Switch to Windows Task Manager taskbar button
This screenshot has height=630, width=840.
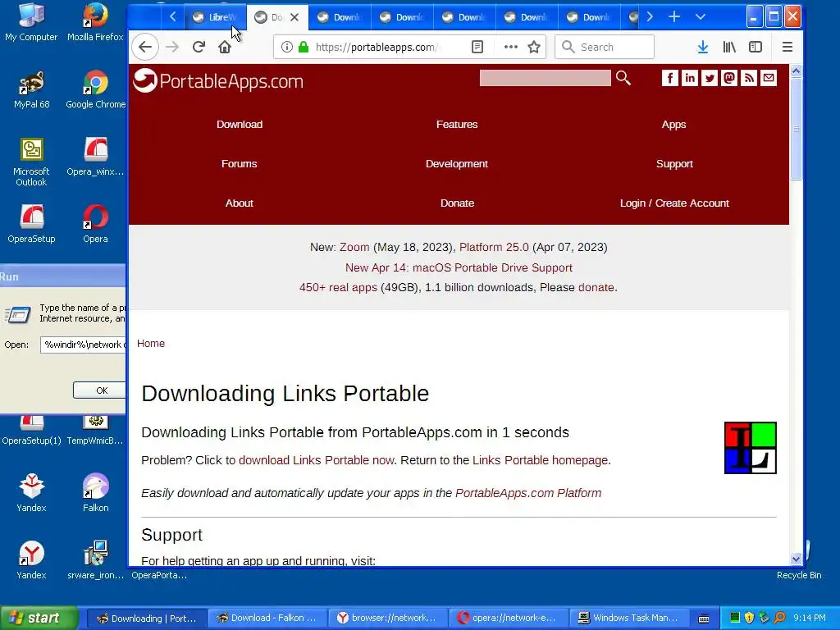coord(628,619)
